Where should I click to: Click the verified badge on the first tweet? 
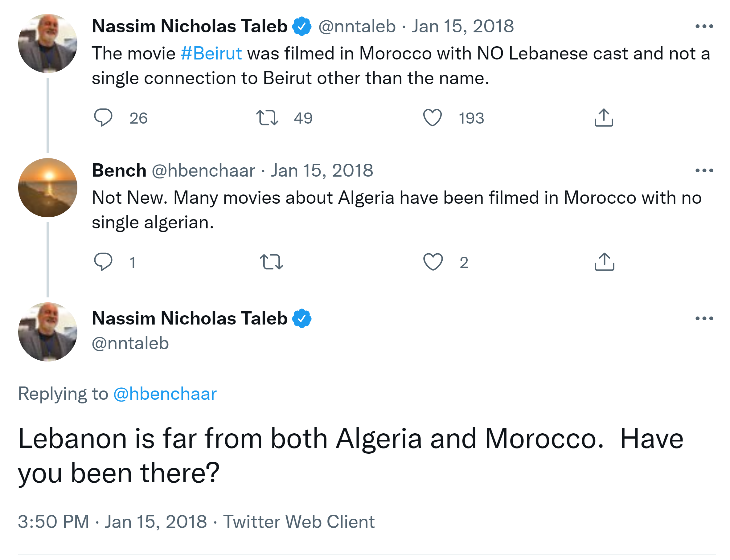click(302, 26)
